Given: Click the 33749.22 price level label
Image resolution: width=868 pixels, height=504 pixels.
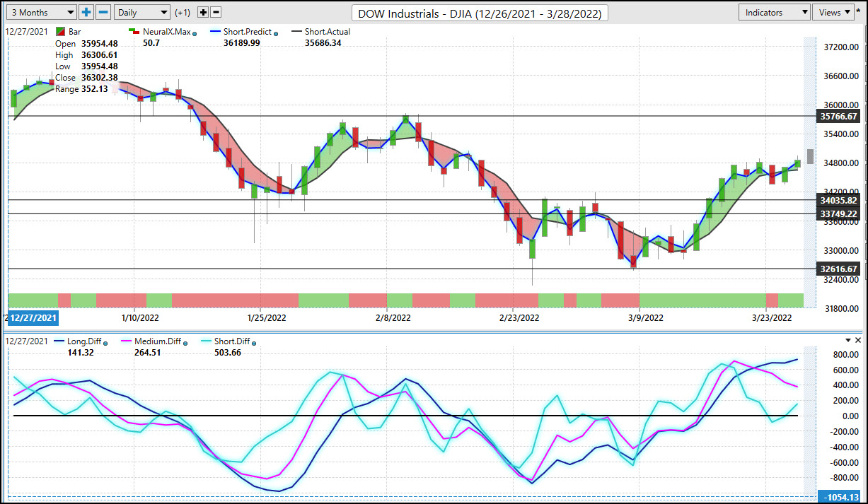Looking at the screenshot, I should (838, 213).
